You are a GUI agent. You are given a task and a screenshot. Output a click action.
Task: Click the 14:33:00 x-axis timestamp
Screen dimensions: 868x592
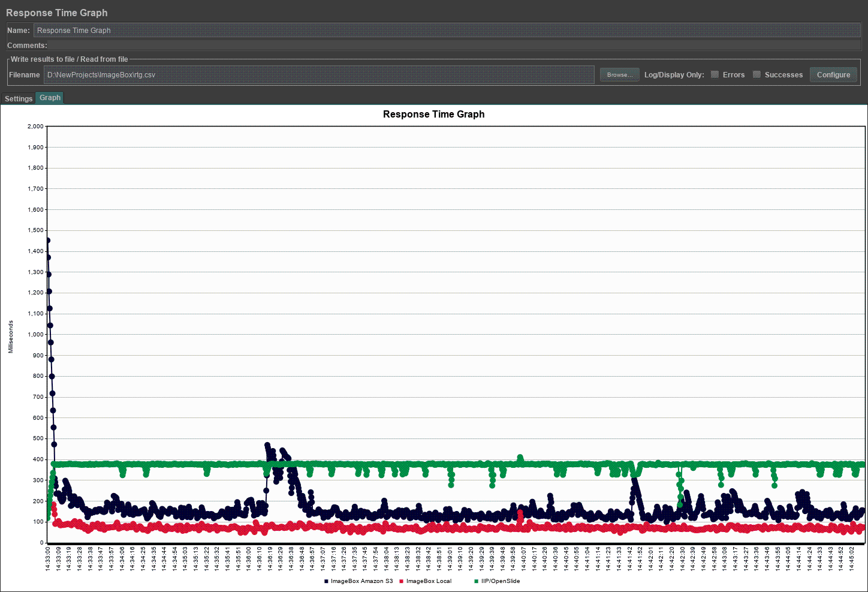coord(48,559)
